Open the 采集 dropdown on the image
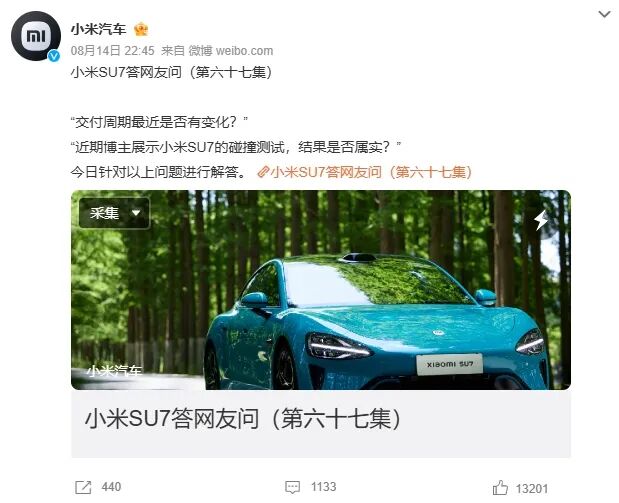The width and height of the screenshot is (619, 503). 114,213
